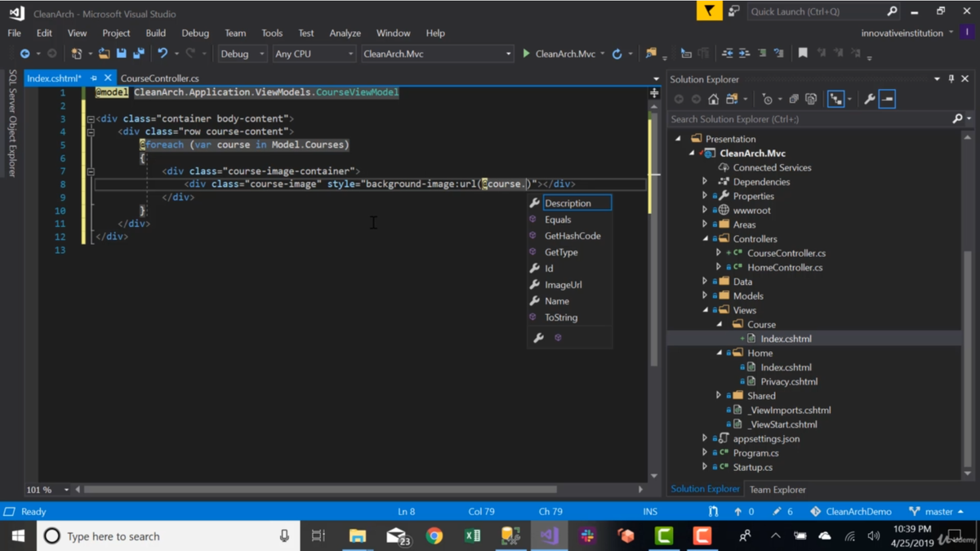The image size is (980, 551).
Task: Click the pencil changes indicator in status bar
Action: click(777, 512)
